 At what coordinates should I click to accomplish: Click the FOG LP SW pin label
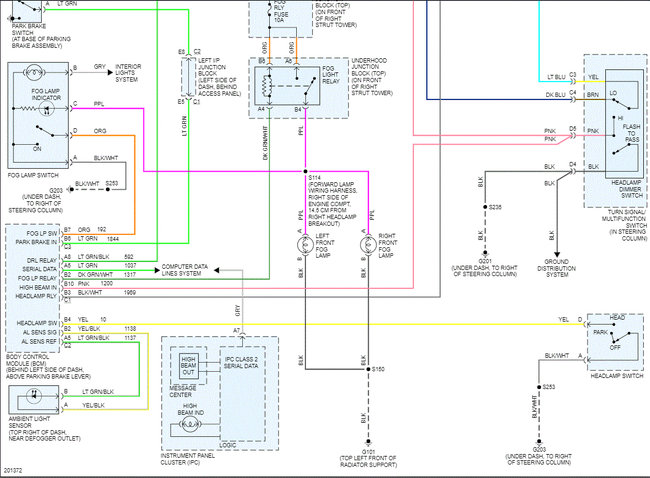pos(42,233)
